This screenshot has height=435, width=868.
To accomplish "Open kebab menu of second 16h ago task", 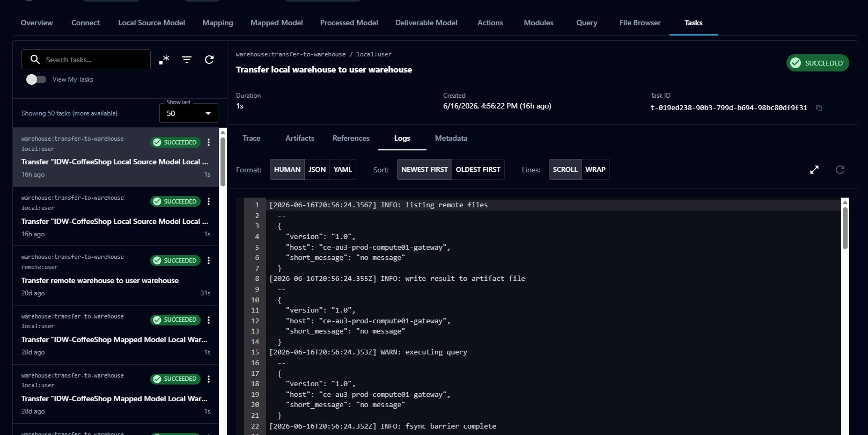I will tap(209, 201).
